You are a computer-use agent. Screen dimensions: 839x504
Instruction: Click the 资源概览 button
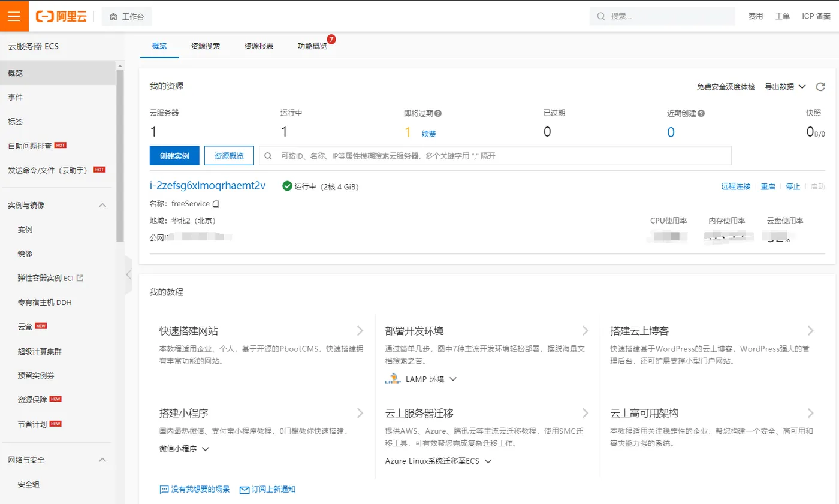click(229, 156)
